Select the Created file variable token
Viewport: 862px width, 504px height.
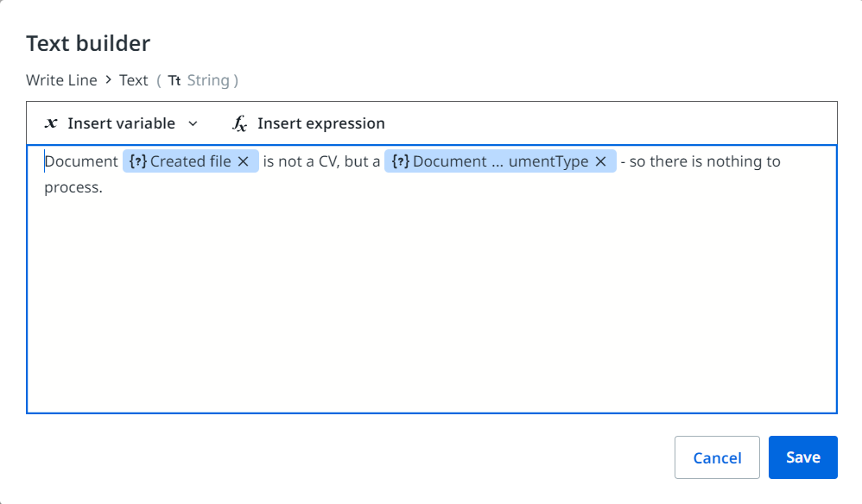[190, 161]
